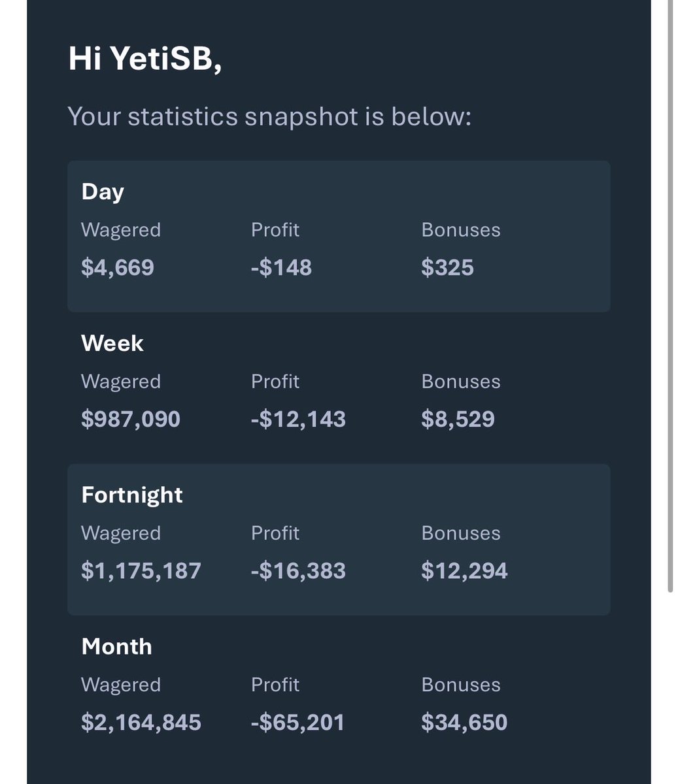This screenshot has height=784, width=678.
Task: Tap the Fortnight bonuses value $12,294
Action: (x=464, y=570)
